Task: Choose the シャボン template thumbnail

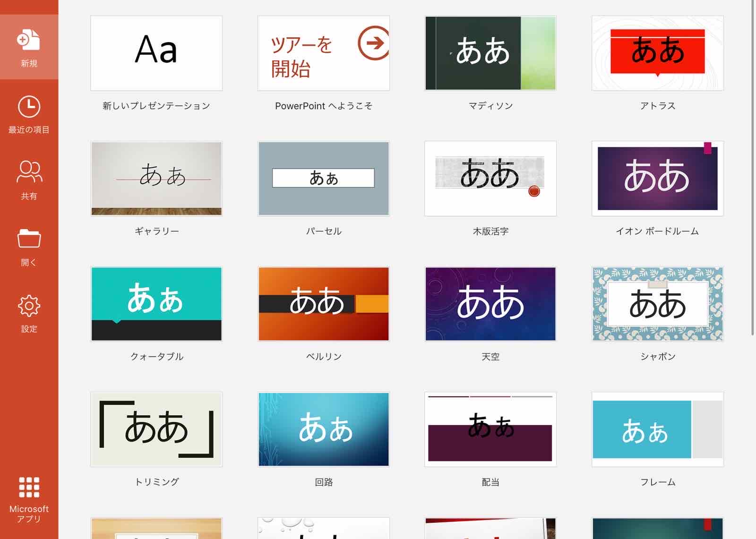Action: (x=658, y=304)
